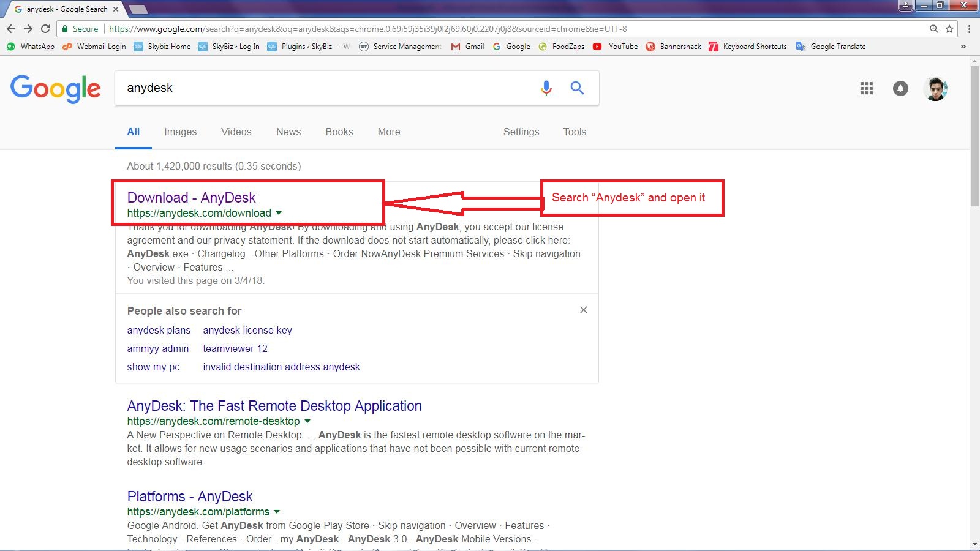Reload the page with the refresh icon
Screen dimensions: 980x551
coord(45,29)
